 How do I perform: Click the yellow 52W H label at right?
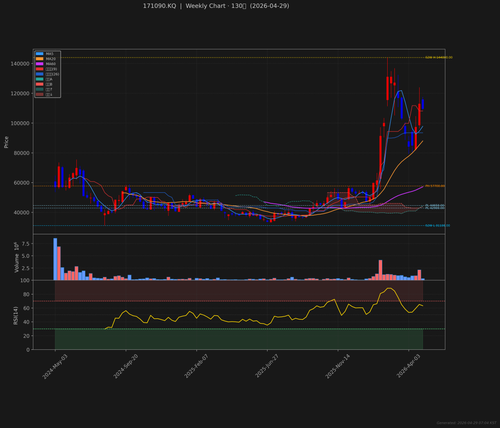[439, 58]
